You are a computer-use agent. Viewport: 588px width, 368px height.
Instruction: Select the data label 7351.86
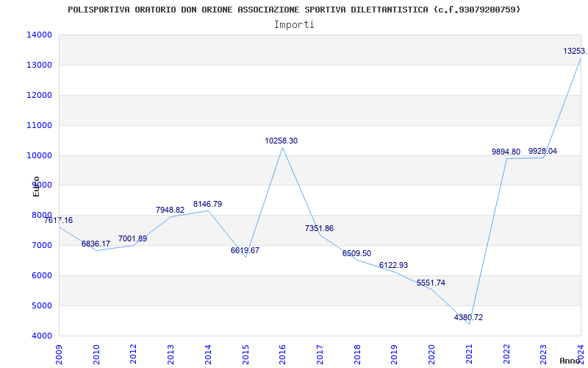(x=319, y=228)
